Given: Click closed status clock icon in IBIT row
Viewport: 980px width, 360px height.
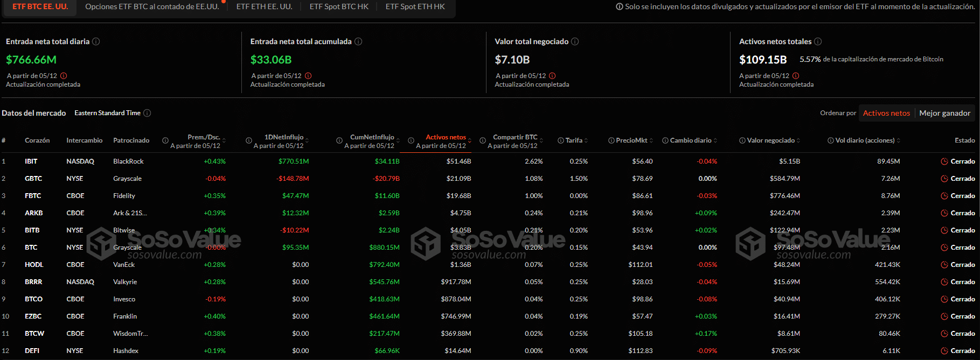Looking at the screenshot, I should tap(944, 161).
